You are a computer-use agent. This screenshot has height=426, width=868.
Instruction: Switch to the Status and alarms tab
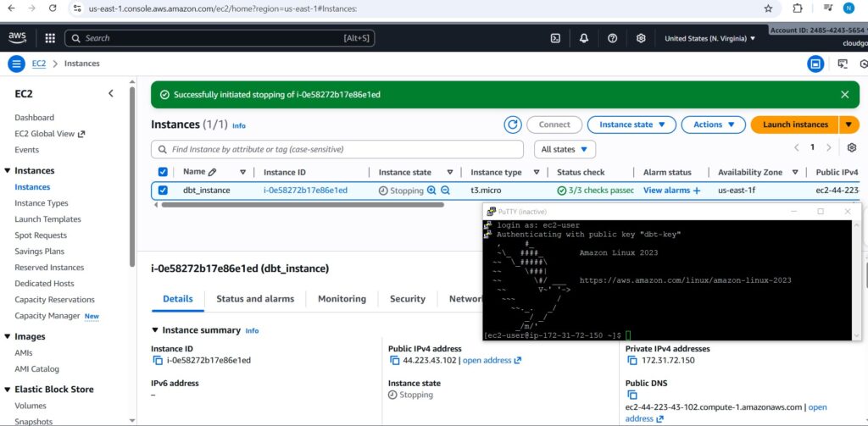tap(255, 299)
